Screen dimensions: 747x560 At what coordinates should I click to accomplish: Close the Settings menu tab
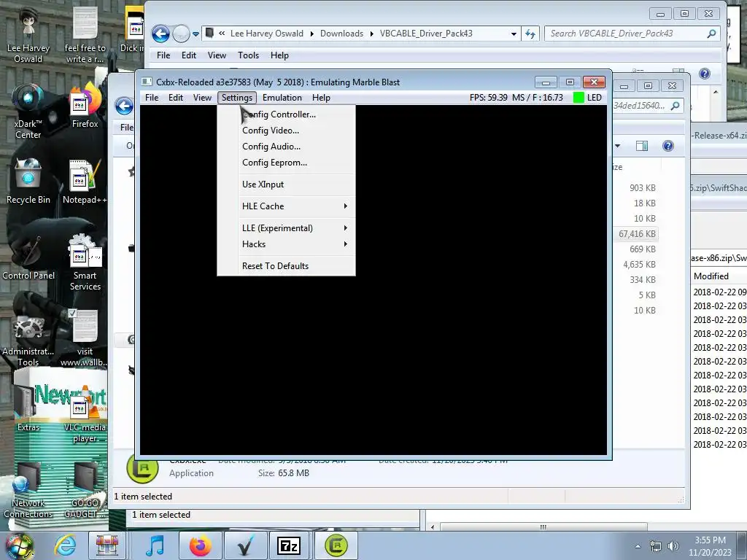tap(237, 98)
